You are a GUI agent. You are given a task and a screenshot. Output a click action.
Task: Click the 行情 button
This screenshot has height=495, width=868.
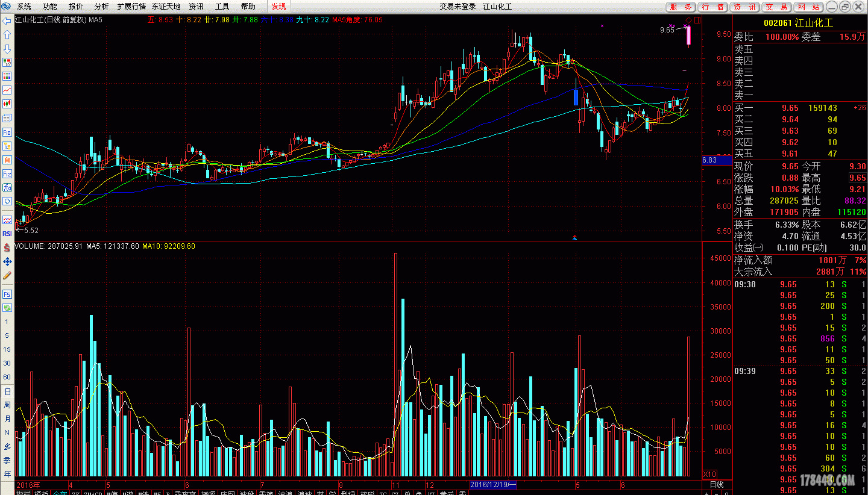point(713,7)
